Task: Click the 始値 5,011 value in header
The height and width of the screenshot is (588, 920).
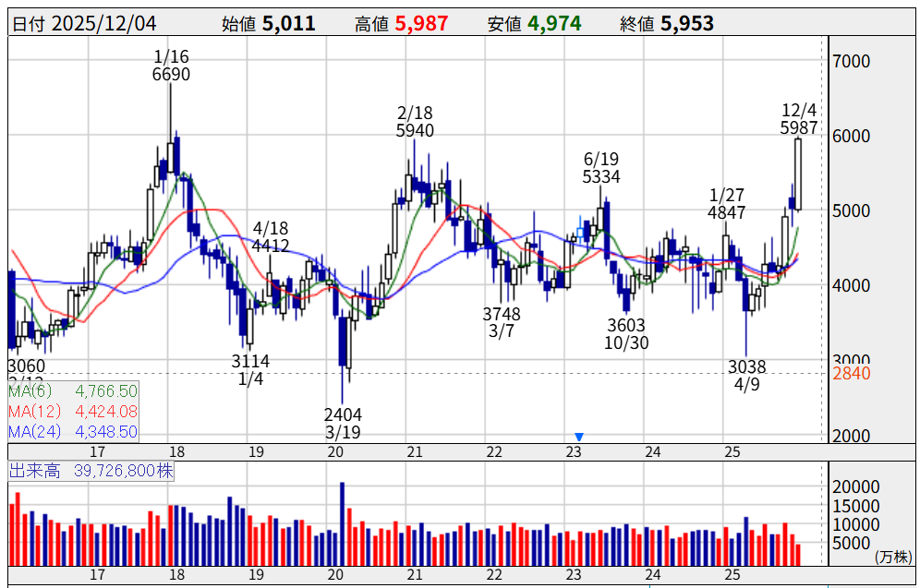Action: tap(288, 24)
